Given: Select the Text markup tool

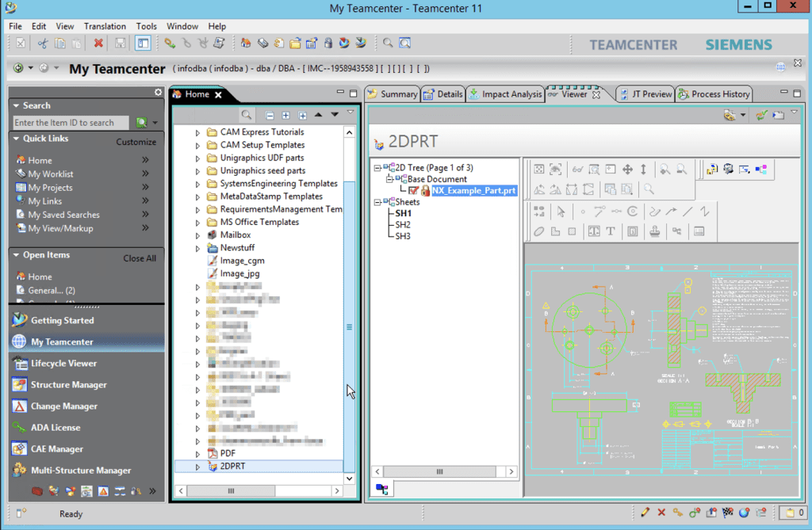Looking at the screenshot, I should click(x=609, y=230).
